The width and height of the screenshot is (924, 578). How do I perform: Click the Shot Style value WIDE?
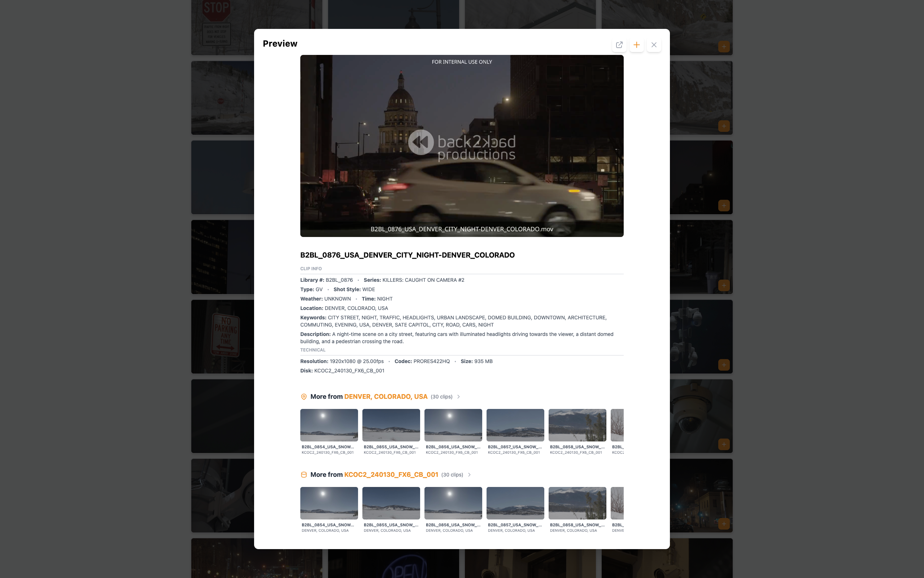[369, 289]
